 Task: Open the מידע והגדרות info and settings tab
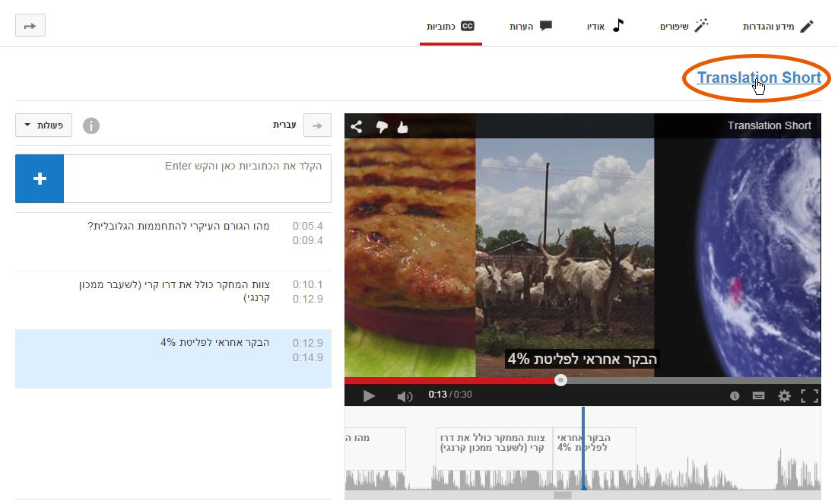click(x=778, y=26)
